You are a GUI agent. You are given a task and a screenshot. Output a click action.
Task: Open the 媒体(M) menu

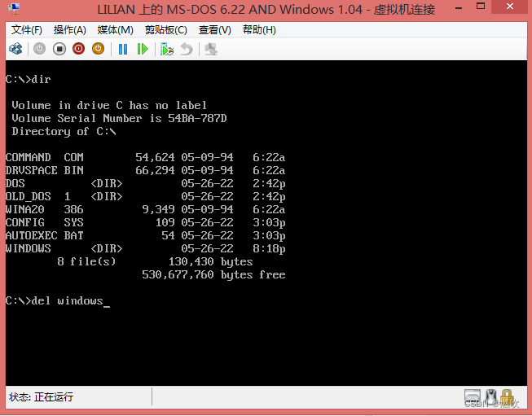116,30
